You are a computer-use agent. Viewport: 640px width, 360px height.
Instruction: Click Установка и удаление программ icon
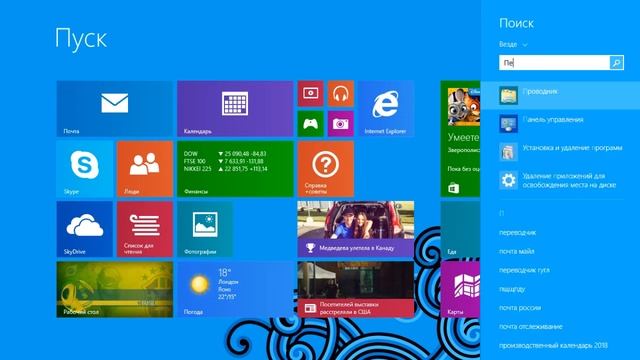coord(509,152)
